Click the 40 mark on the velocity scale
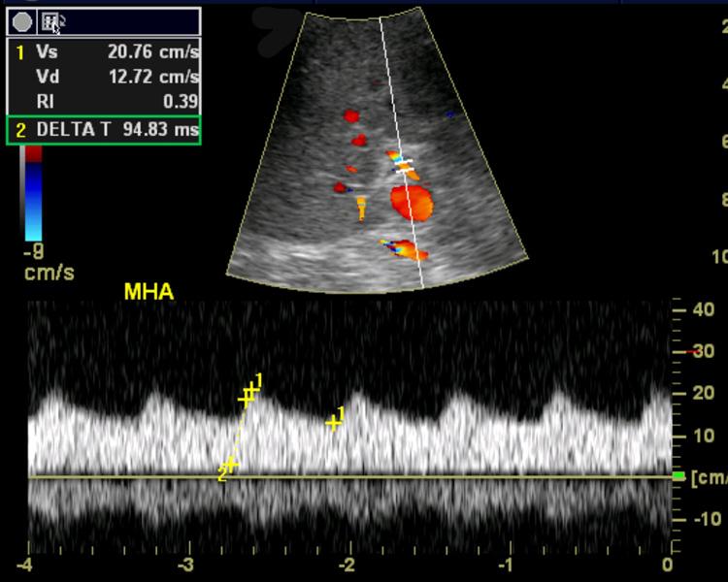This screenshot has width=728, height=582. (x=705, y=310)
